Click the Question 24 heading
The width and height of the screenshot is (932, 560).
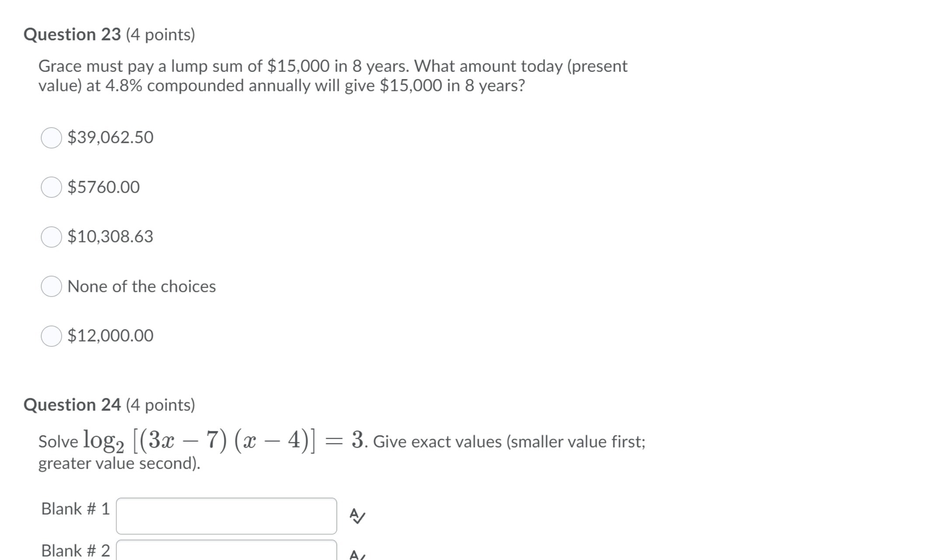point(109,404)
